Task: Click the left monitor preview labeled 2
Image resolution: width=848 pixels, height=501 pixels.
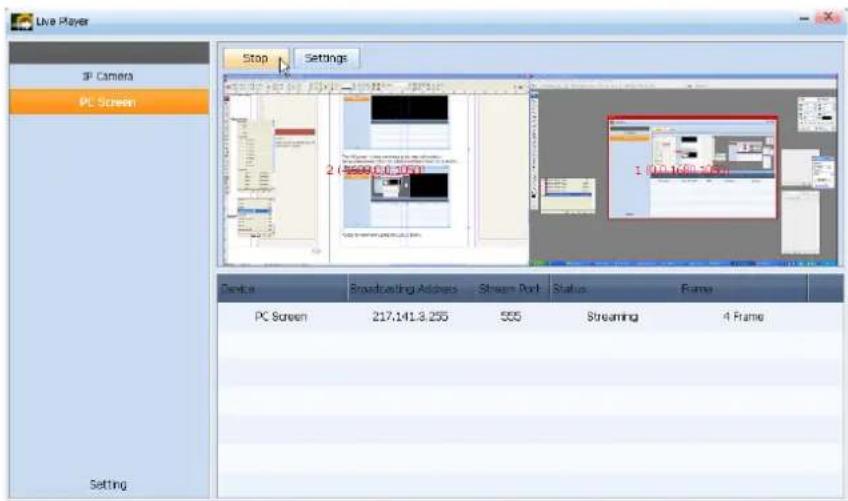Action: pos(376,171)
